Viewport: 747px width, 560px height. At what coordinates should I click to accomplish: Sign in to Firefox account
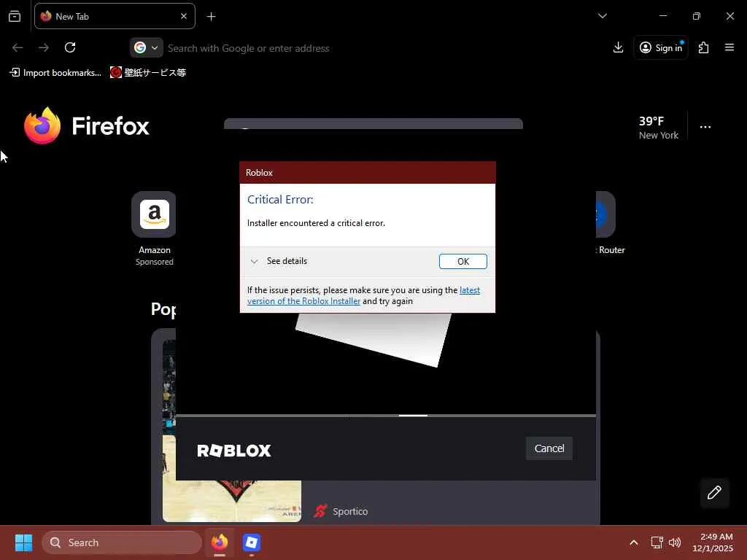[661, 47]
